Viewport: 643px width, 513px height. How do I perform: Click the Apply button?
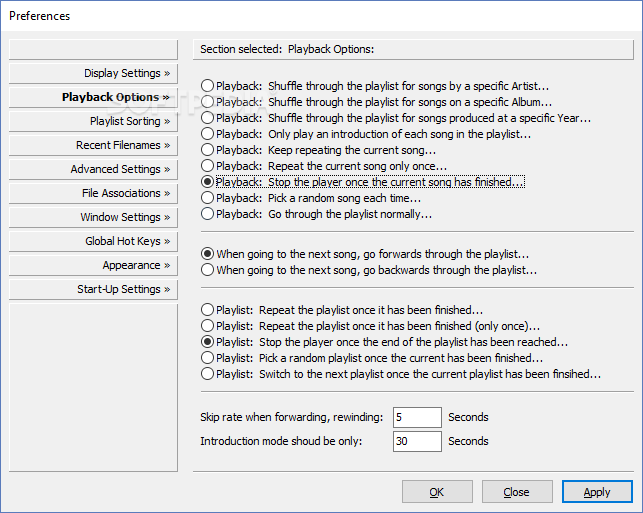click(x=597, y=492)
